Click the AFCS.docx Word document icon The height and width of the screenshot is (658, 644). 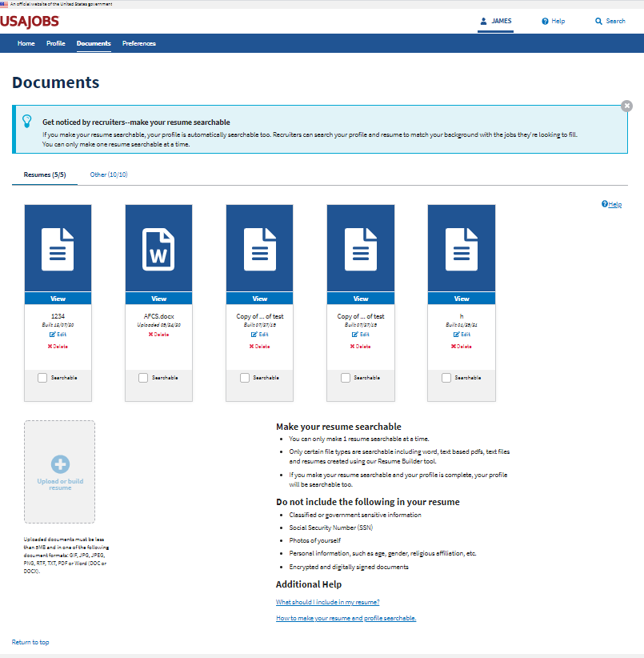[x=158, y=248]
